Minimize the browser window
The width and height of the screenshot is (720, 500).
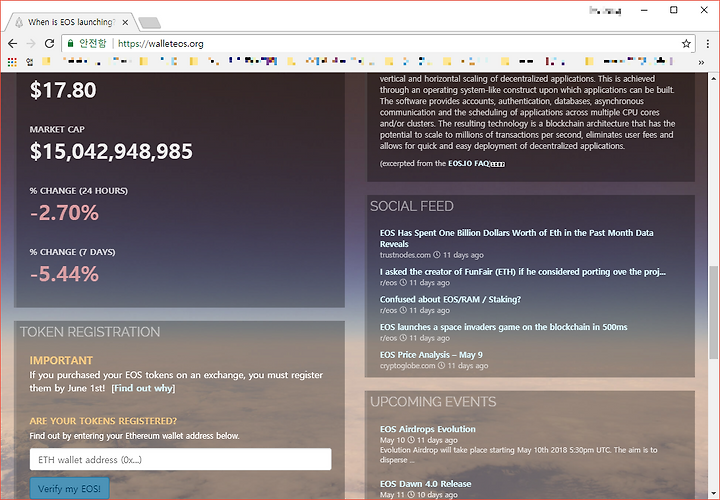pyautogui.click(x=644, y=10)
